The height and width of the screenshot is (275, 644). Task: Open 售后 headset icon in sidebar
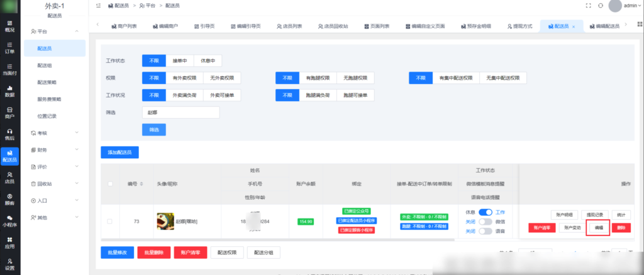coord(9,134)
